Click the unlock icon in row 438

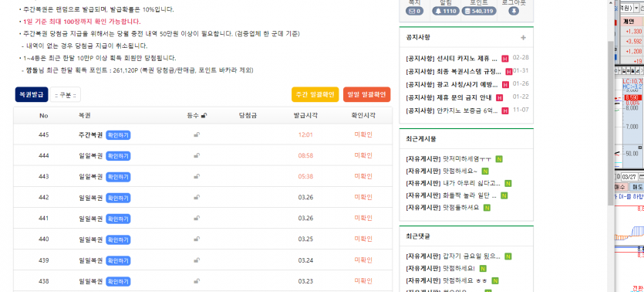(197, 281)
